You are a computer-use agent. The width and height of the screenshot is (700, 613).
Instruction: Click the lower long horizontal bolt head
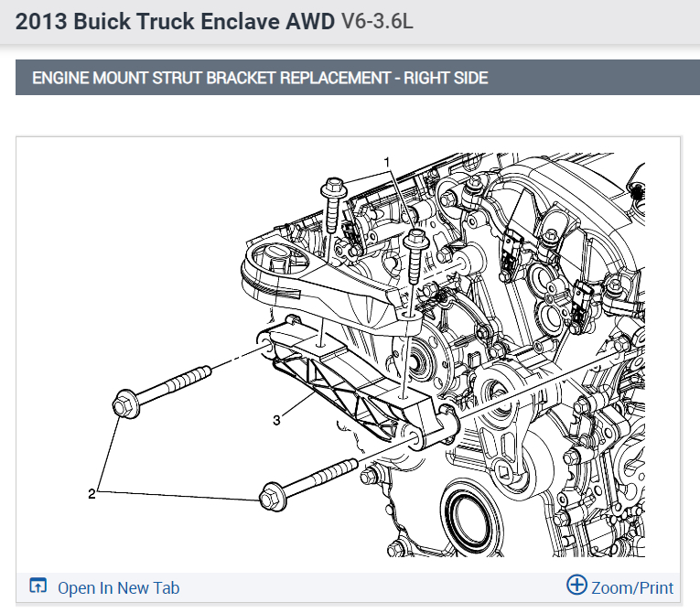click(x=272, y=496)
